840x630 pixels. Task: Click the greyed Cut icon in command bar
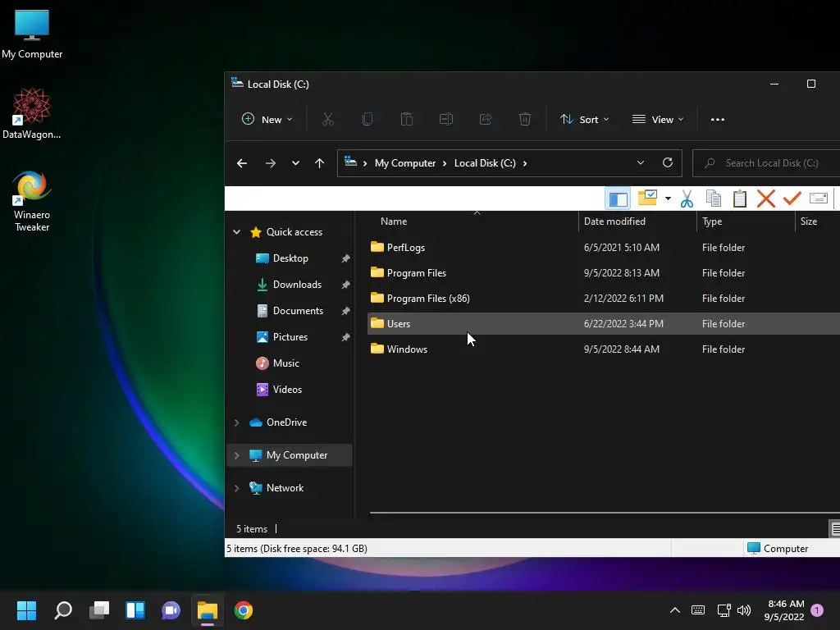tap(328, 120)
